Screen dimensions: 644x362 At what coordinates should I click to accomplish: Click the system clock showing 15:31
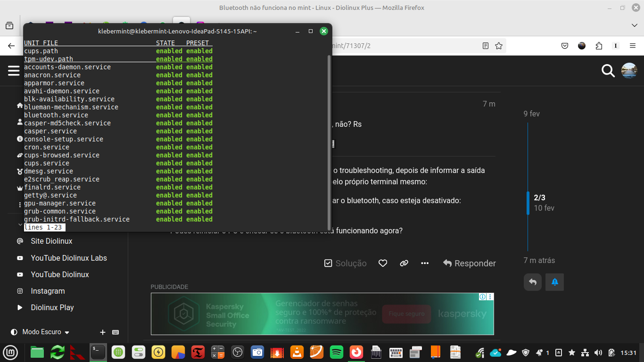coord(628,353)
